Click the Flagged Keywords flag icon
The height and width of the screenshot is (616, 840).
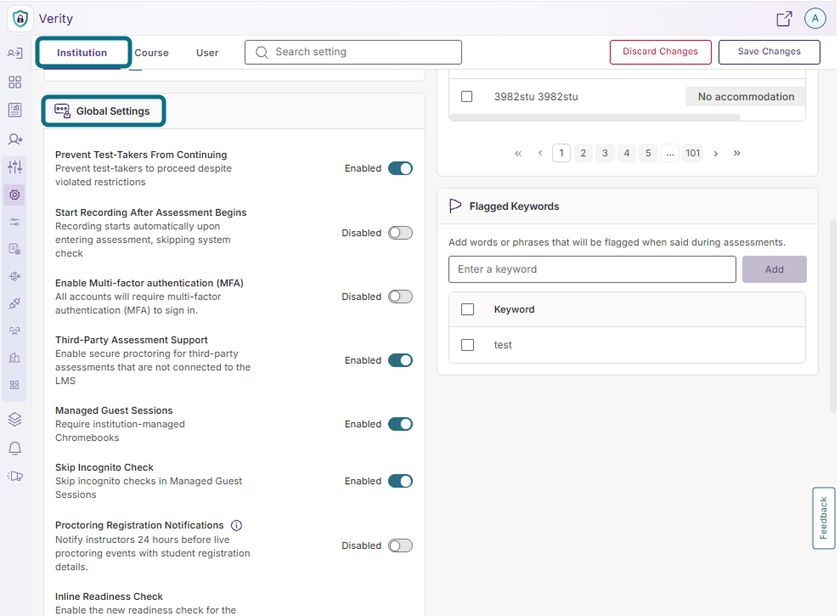[455, 206]
